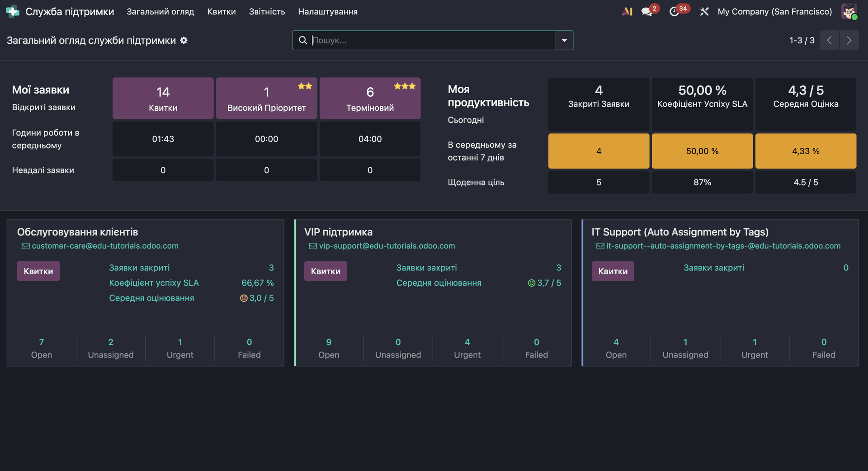The width and height of the screenshot is (868, 471).
Task: Click the dashboard settings gear icon
Action: coord(184,40)
